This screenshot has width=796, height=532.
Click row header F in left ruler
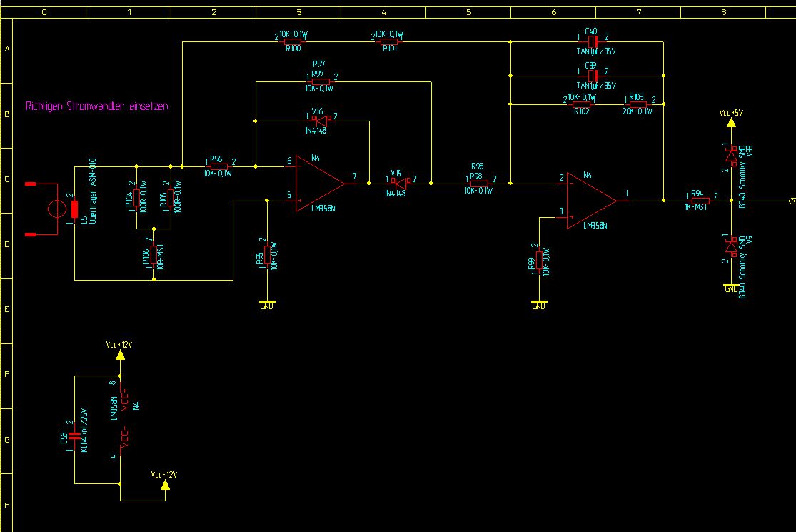[x=6, y=375]
